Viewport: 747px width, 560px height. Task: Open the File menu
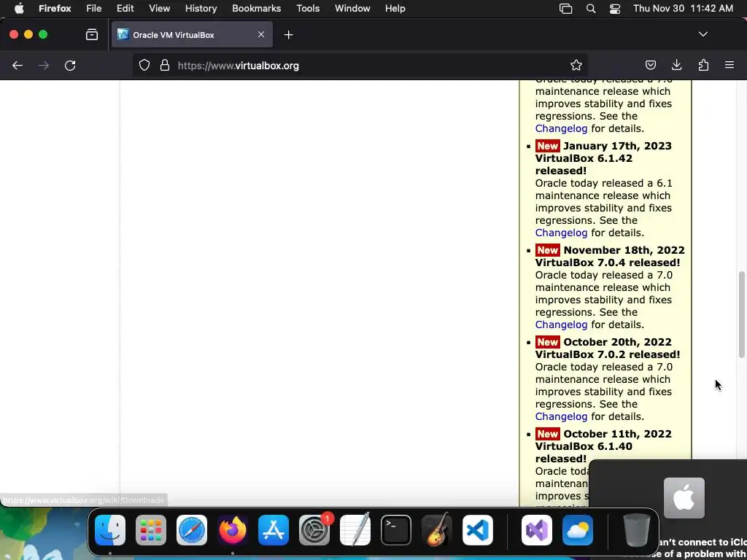[x=94, y=9]
